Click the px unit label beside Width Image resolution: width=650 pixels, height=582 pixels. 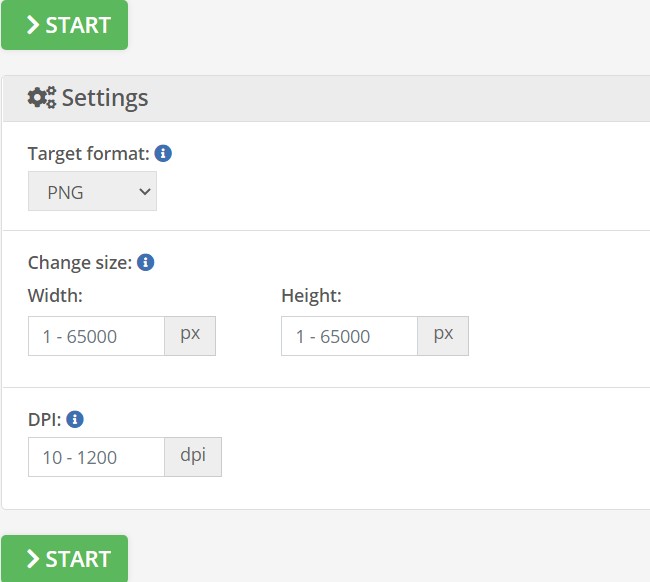190,335
